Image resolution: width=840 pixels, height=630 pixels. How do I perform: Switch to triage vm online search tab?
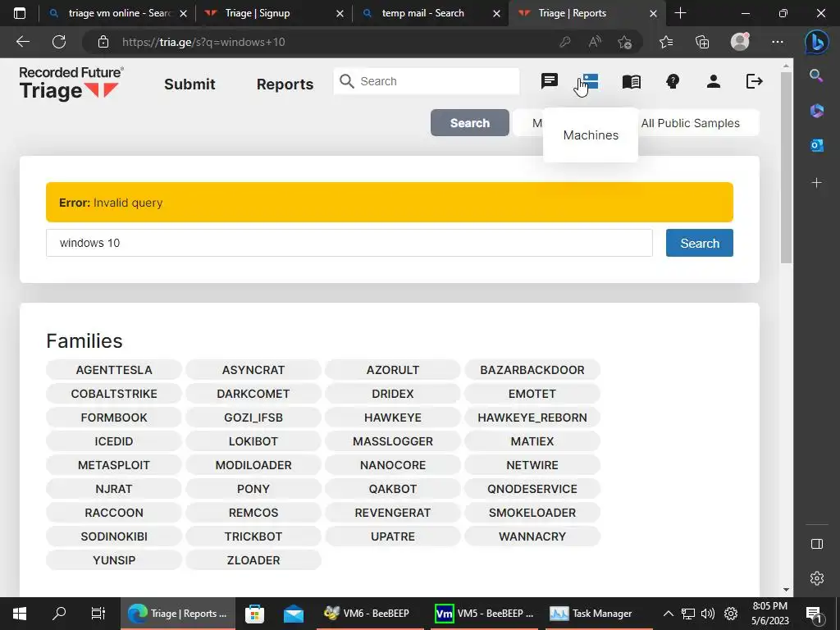[x=119, y=13]
